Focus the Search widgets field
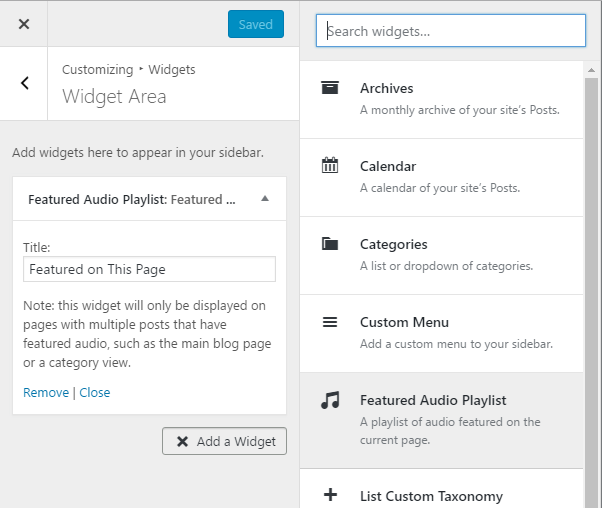602x508 pixels. [451, 31]
